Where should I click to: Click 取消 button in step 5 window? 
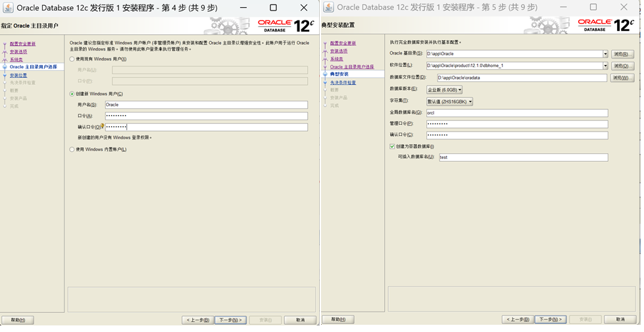pos(620,320)
